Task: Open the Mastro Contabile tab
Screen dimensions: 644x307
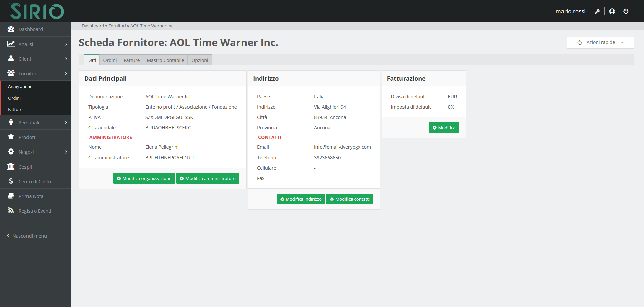Action: click(x=165, y=60)
